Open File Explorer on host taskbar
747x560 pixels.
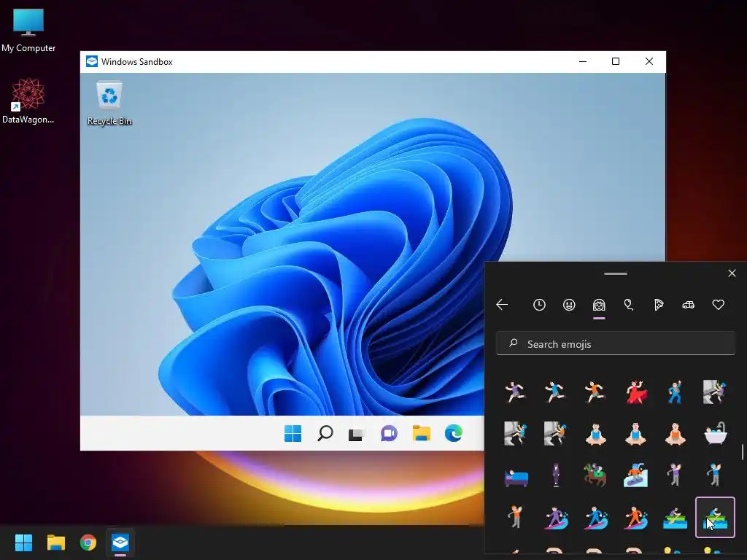point(55,542)
